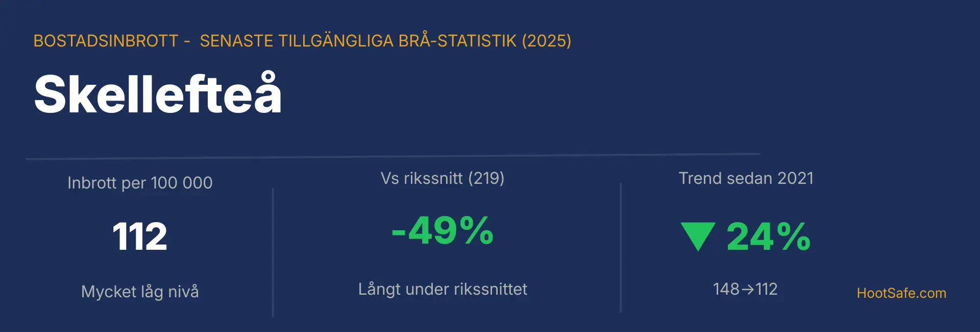Image resolution: width=980 pixels, height=332 pixels.
Task: Select the Vs rikssnitt (219) label
Action: click(x=443, y=178)
